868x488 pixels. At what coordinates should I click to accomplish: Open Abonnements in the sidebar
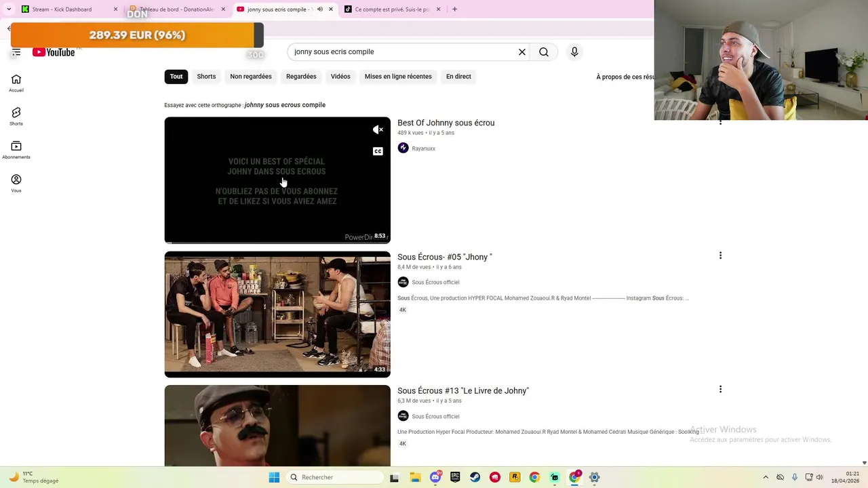click(16, 150)
